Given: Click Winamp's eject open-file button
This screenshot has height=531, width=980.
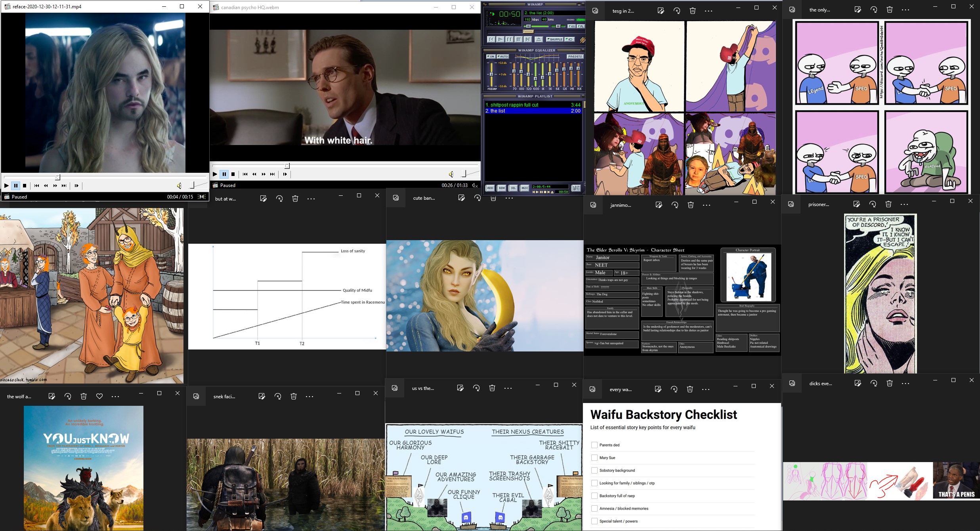Looking at the screenshot, I should coord(539,39).
